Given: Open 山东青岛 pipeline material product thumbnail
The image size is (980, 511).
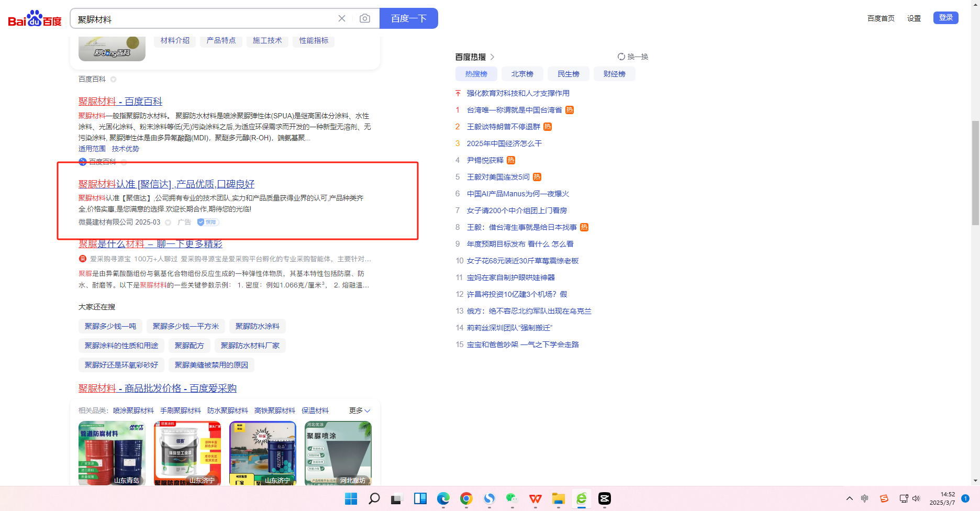Looking at the screenshot, I should [x=112, y=453].
